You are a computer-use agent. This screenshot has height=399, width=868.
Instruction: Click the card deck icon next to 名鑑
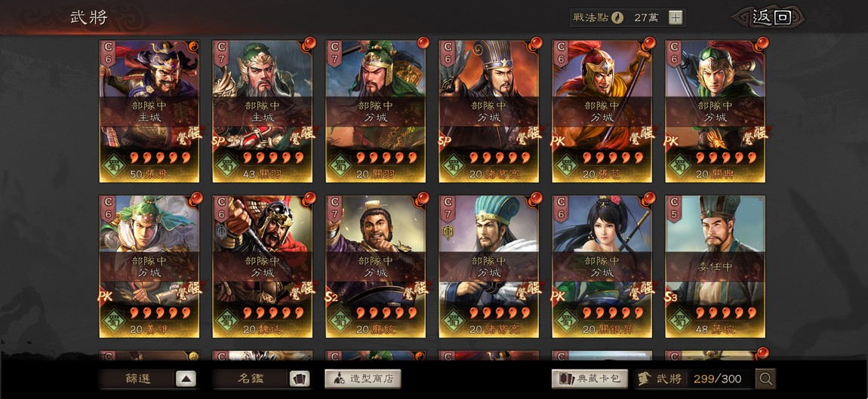pos(300,379)
